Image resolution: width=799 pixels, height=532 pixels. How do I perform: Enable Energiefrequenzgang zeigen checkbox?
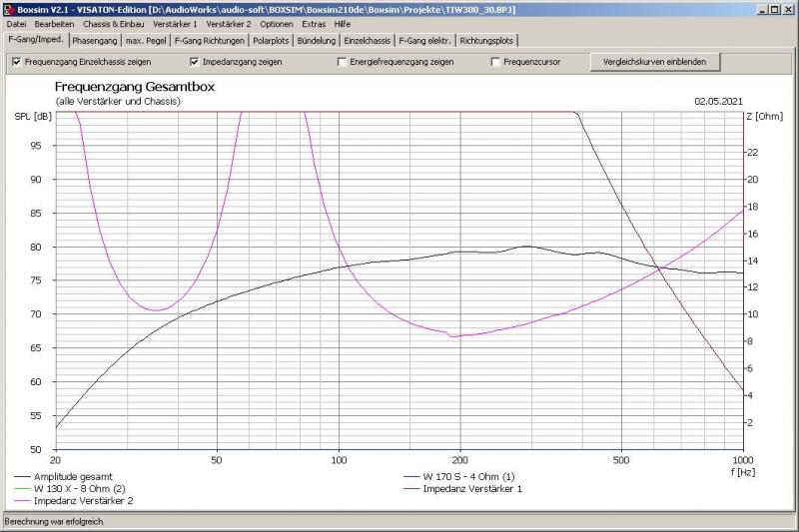(x=342, y=62)
